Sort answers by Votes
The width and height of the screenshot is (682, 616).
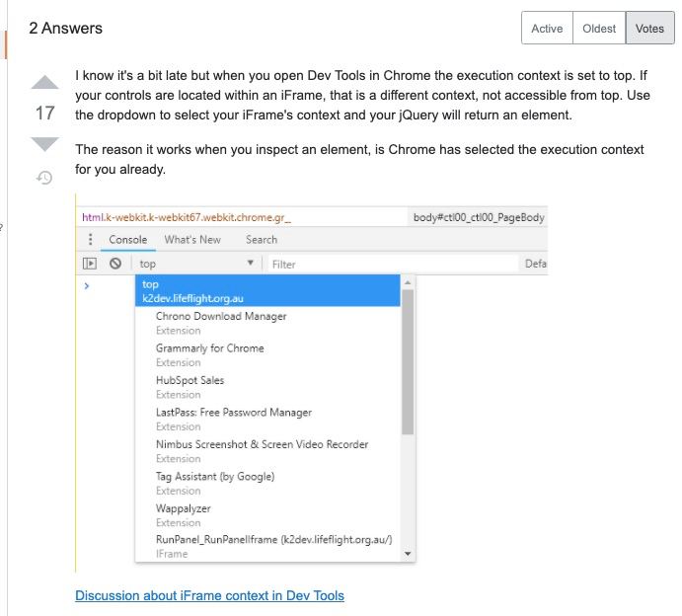pyautogui.click(x=649, y=29)
